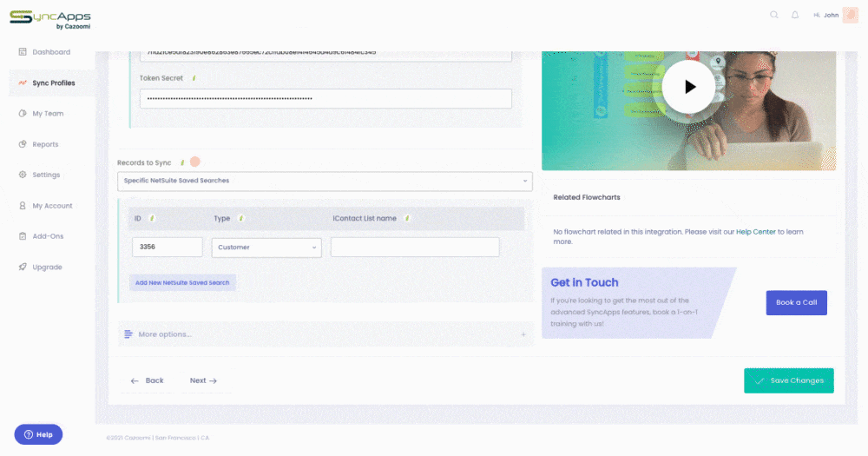
Task: Click the Upgrade rocket icon
Action: tap(23, 267)
